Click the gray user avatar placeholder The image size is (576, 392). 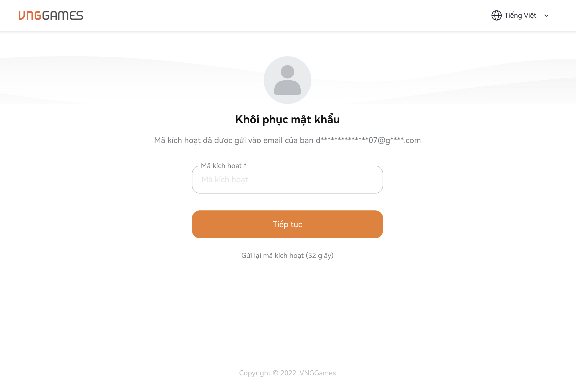288,80
